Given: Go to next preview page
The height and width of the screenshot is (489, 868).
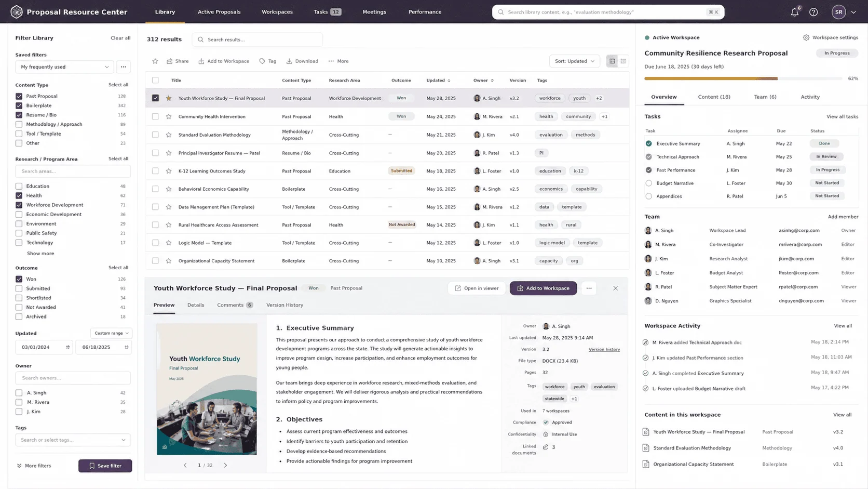Looking at the screenshot, I should click(225, 466).
